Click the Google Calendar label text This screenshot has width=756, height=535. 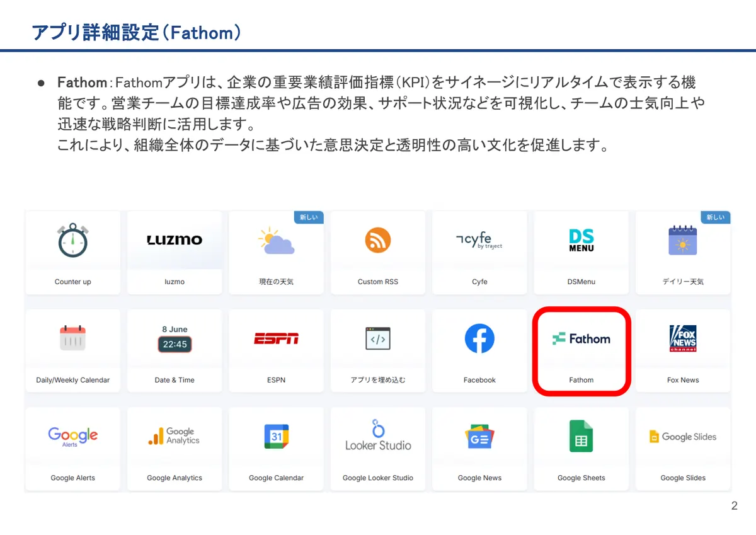pos(276,478)
